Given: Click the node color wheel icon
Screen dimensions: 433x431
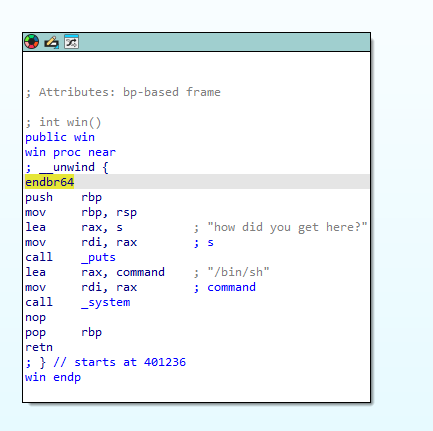Looking at the screenshot, I should 32,42.
